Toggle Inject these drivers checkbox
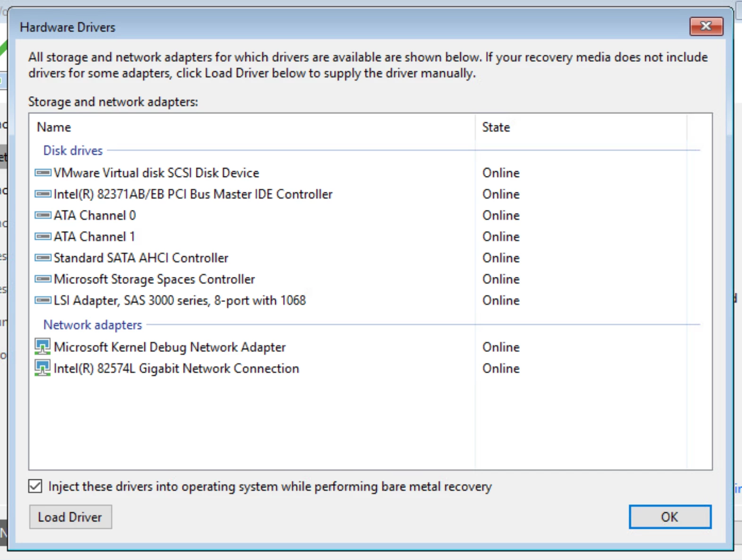 click(35, 486)
